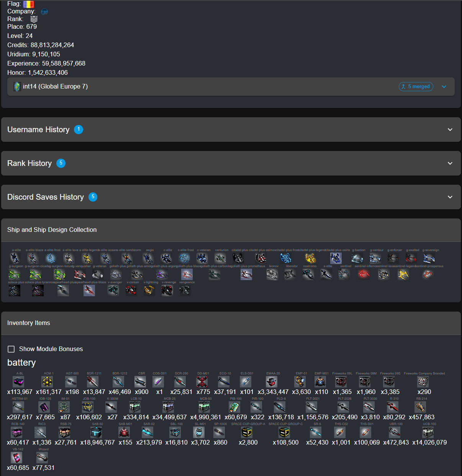Image resolution: width=462 pixels, height=476 pixels.
Task: Select the citadel-plus ship icon
Action: pyautogui.click(x=238, y=258)
